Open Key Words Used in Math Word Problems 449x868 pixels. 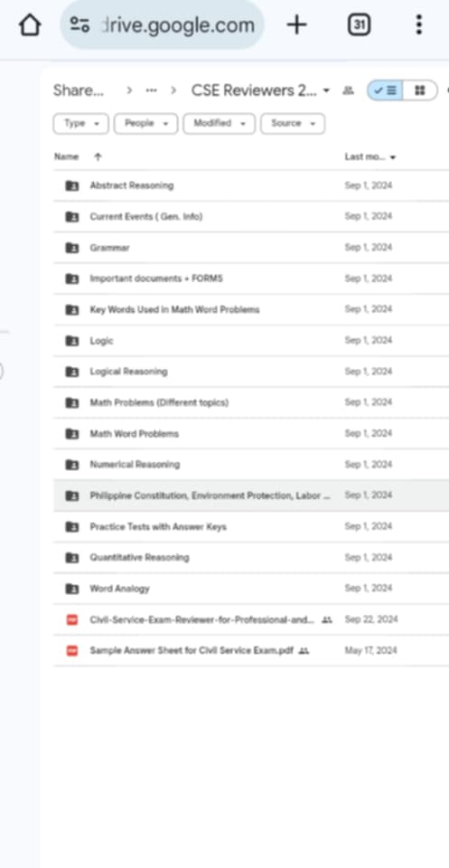pyautogui.click(x=174, y=309)
